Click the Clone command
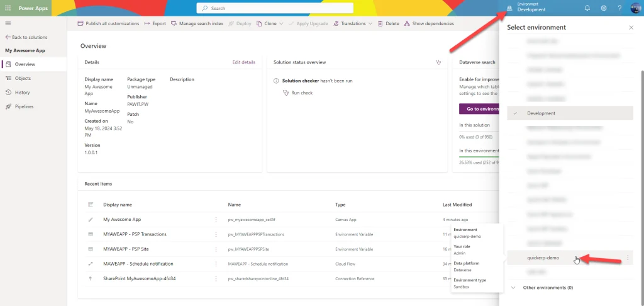Screen dimensions: 644x306 point(267,23)
